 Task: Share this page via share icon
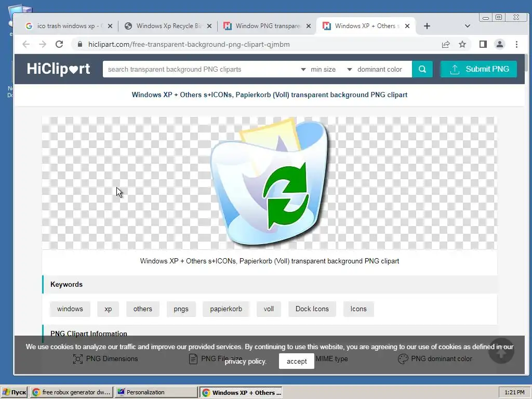click(445, 45)
